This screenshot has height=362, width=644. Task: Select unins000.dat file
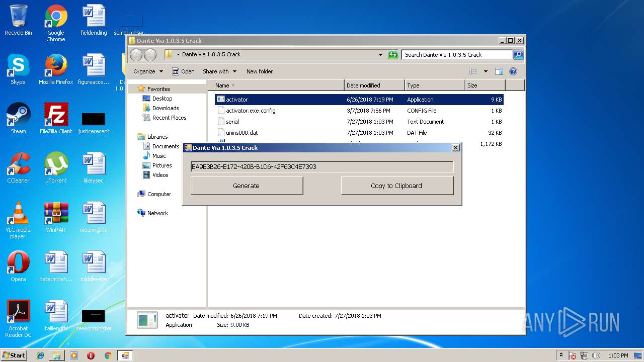click(359, 133)
